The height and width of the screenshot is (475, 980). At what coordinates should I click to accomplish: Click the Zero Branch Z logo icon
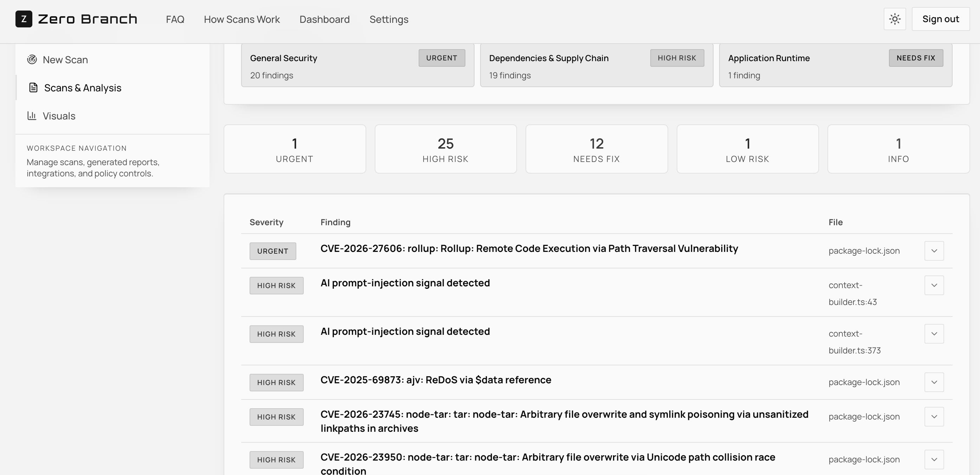pos(24,19)
